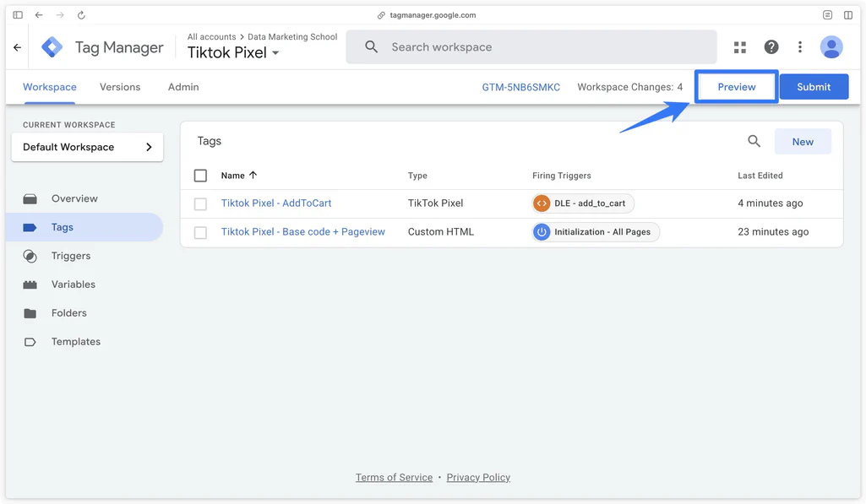This screenshot has height=504, width=866.
Task: Click the Triggers sidebar icon
Action: tap(30, 256)
